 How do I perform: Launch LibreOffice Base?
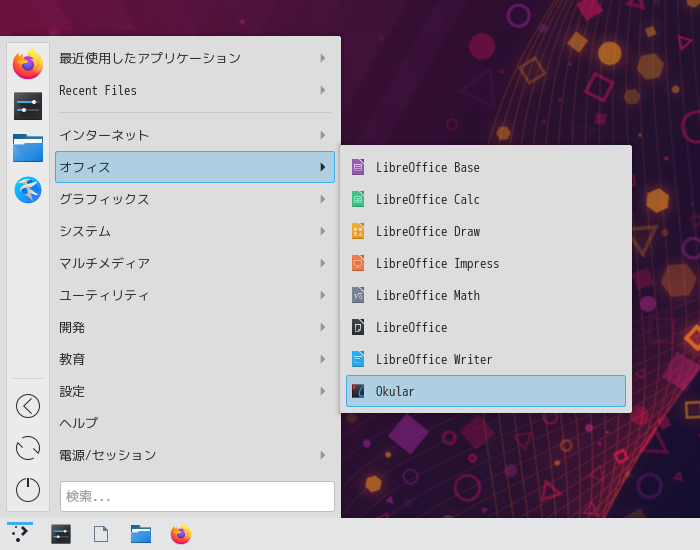(x=486, y=167)
